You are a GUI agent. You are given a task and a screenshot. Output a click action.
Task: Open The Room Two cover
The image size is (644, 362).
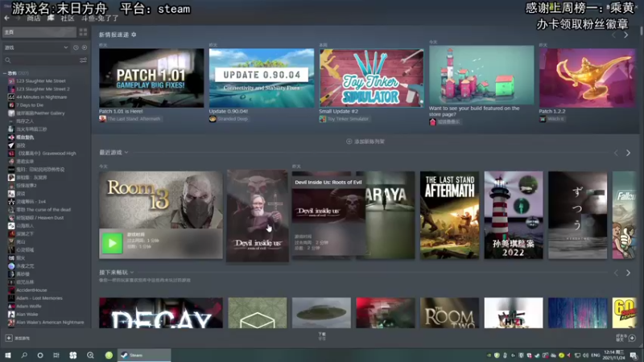tap(449, 313)
